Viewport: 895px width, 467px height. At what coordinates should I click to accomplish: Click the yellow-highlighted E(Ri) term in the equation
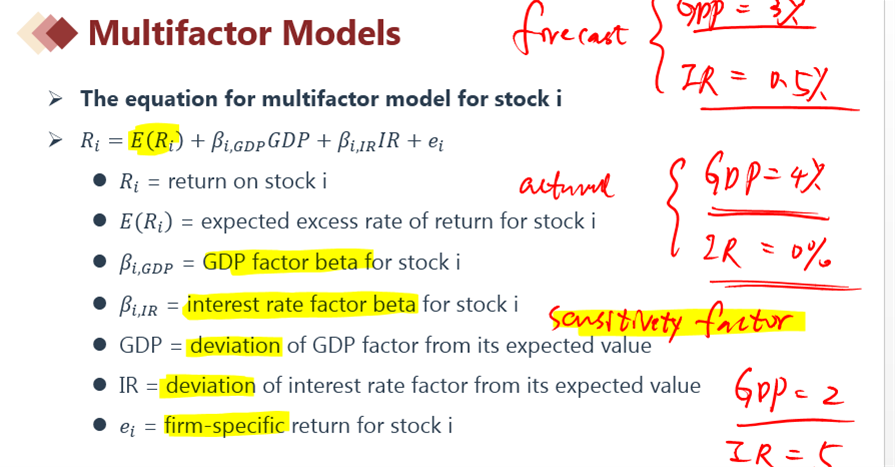pos(155,140)
